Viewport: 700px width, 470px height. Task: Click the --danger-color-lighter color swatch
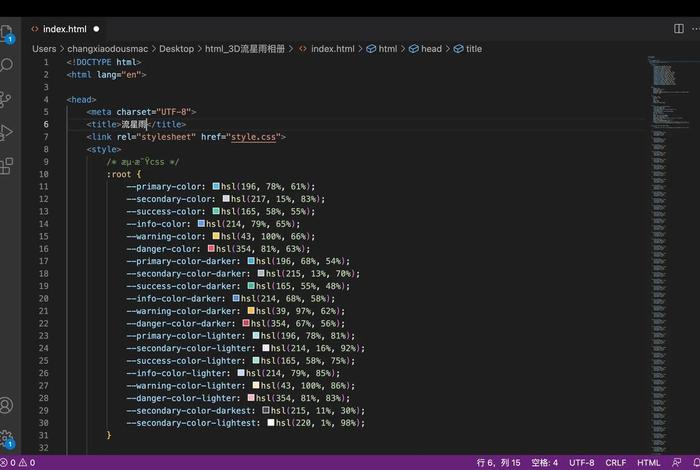tap(251, 398)
